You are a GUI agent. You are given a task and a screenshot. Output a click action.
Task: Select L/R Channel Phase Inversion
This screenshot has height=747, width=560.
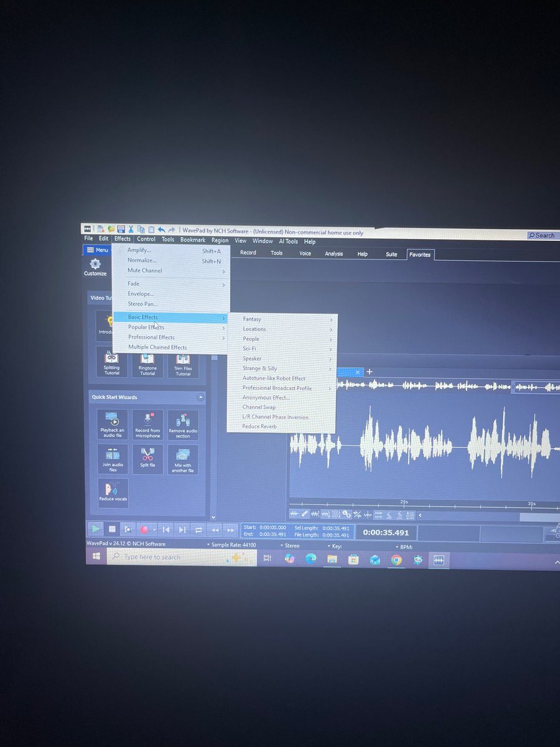coord(282,417)
